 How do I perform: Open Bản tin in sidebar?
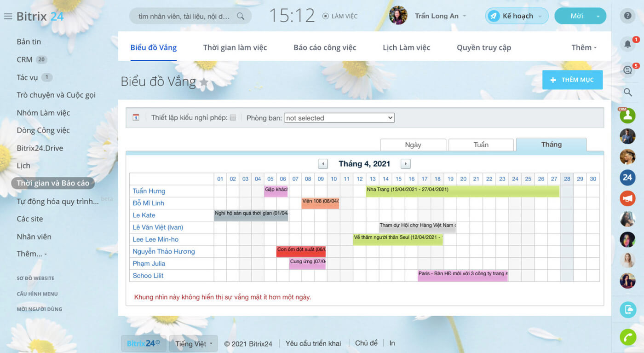(x=29, y=42)
